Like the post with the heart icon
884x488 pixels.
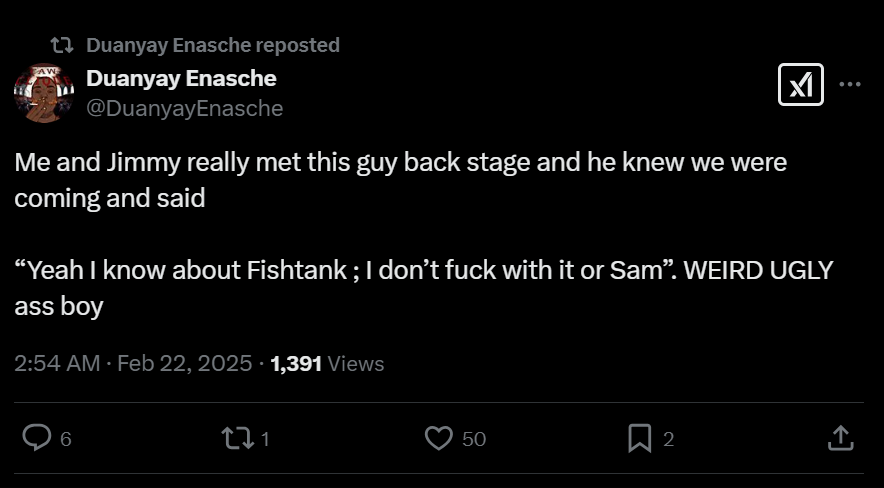pos(439,438)
